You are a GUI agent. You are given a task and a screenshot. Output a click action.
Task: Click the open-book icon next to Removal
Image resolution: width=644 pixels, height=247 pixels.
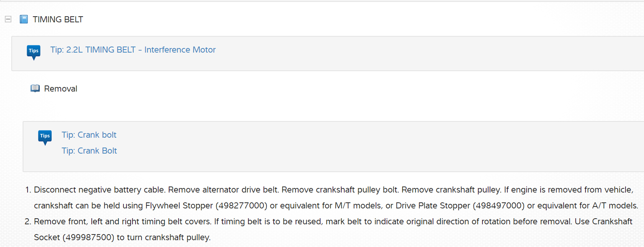pyautogui.click(x=35, y=89)
